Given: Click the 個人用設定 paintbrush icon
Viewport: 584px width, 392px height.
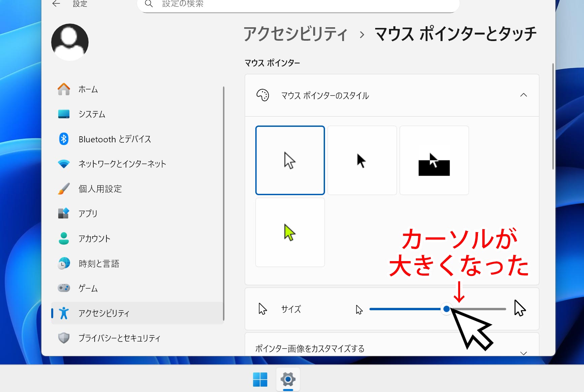Looking at the screenshot, I should point(64,189).
